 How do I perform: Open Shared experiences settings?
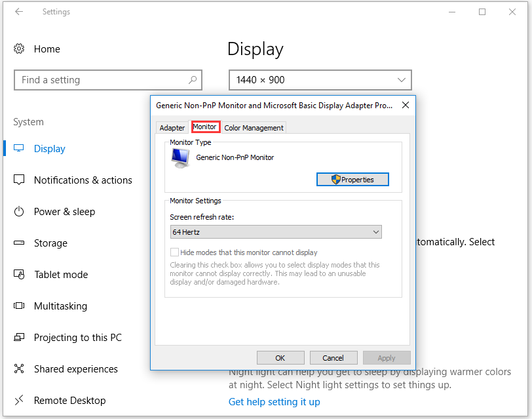[76, 369]
